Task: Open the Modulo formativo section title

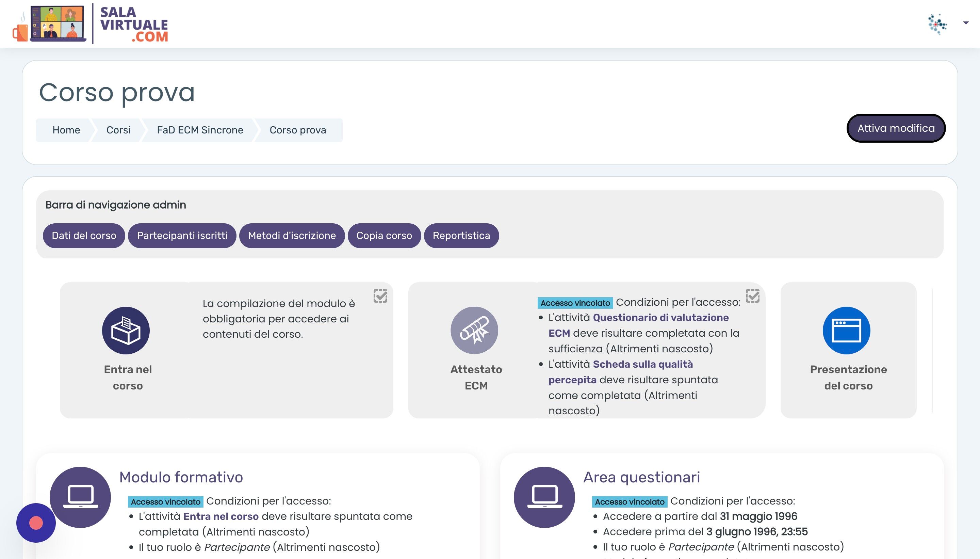Action: coord(181,477)
